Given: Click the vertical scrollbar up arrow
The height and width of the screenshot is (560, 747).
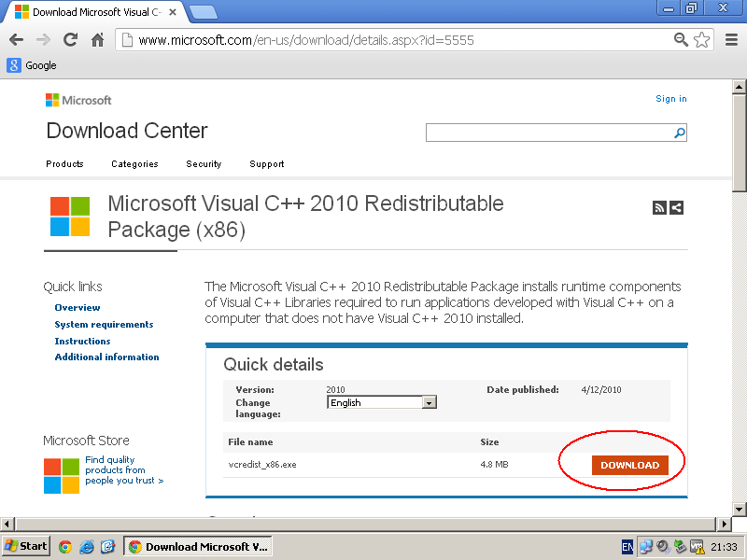Looking at the screenshot, I should click(x=739, y=87).
